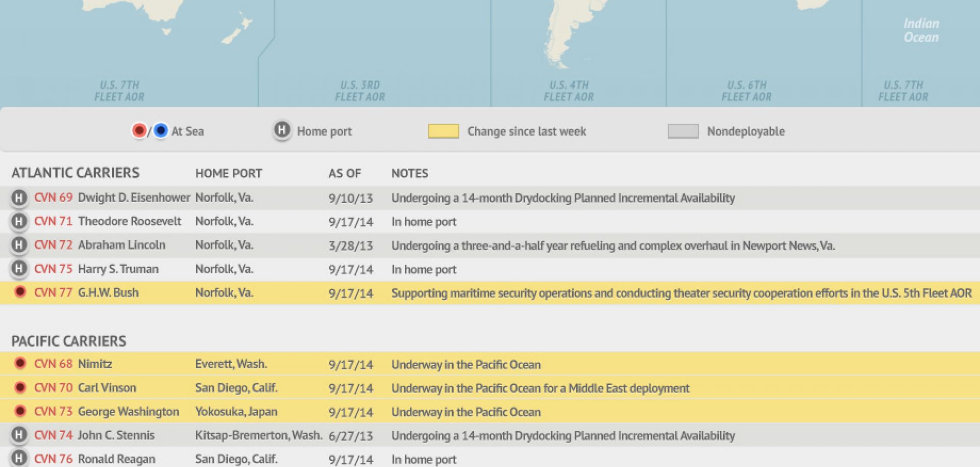The width and height of the screenshot is (980, 467).
Task: Select the CVN 70 hull number
Action: pyautogui.click(x=54, y=388)
